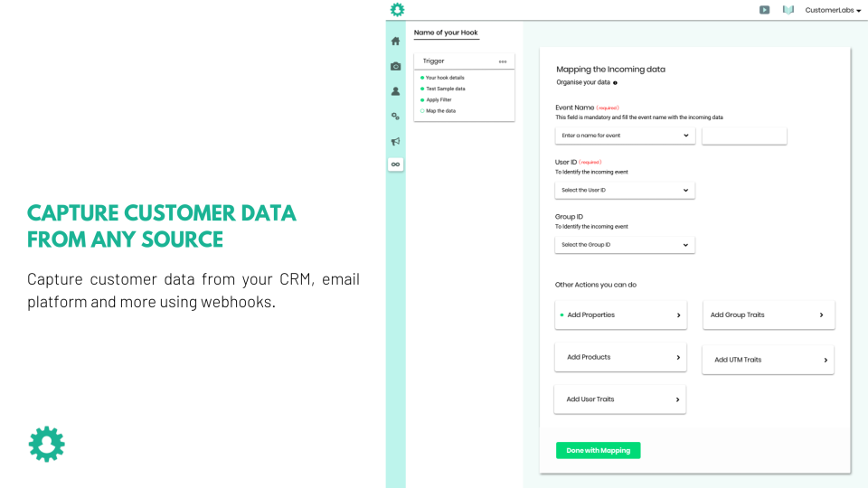
Task: Expand Add UTM Traits option
Action: coord(768,361)
